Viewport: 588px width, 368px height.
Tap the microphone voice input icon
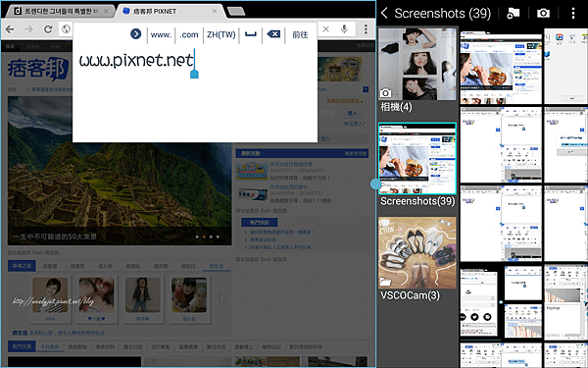pos(344,28)
